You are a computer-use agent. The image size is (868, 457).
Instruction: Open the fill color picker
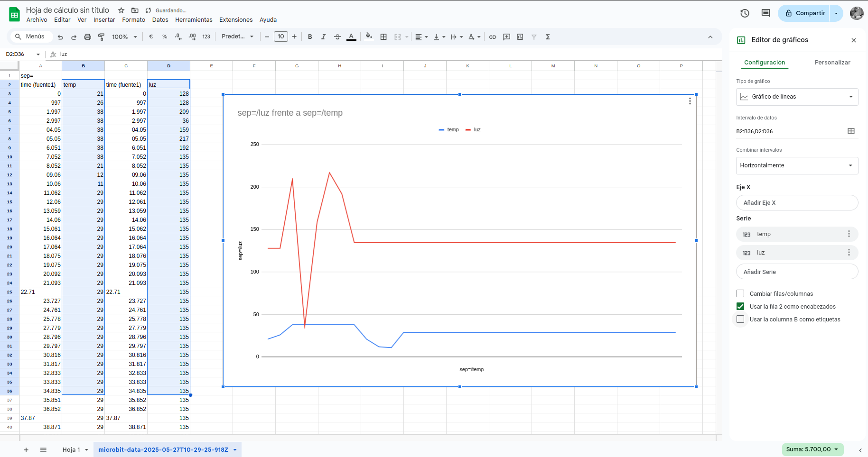point(369,37)
